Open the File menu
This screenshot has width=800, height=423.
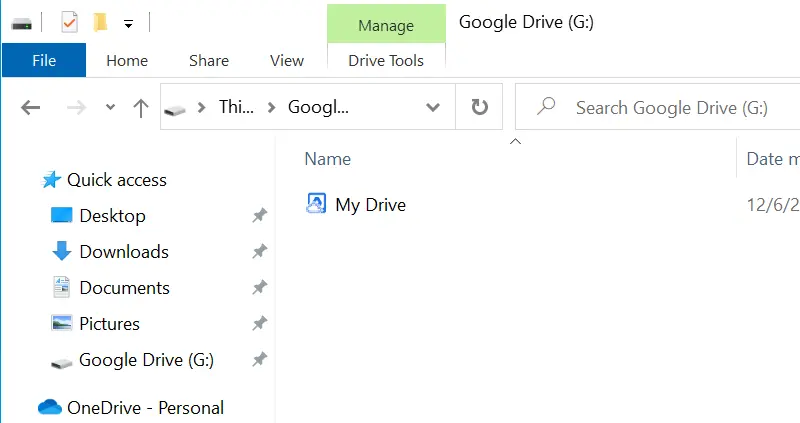tap(44, 60)
